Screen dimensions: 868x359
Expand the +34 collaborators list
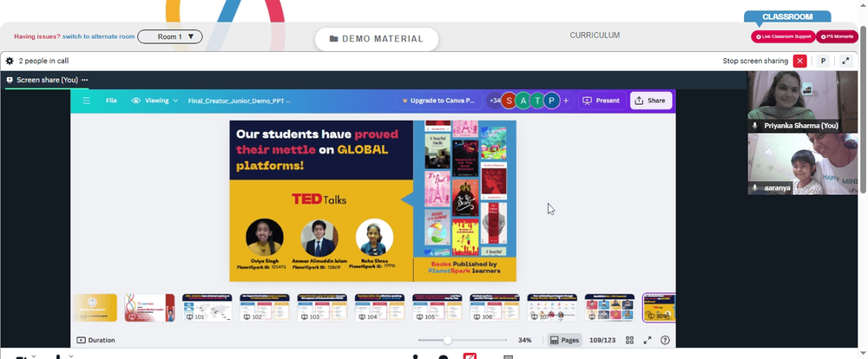[494, 101]
